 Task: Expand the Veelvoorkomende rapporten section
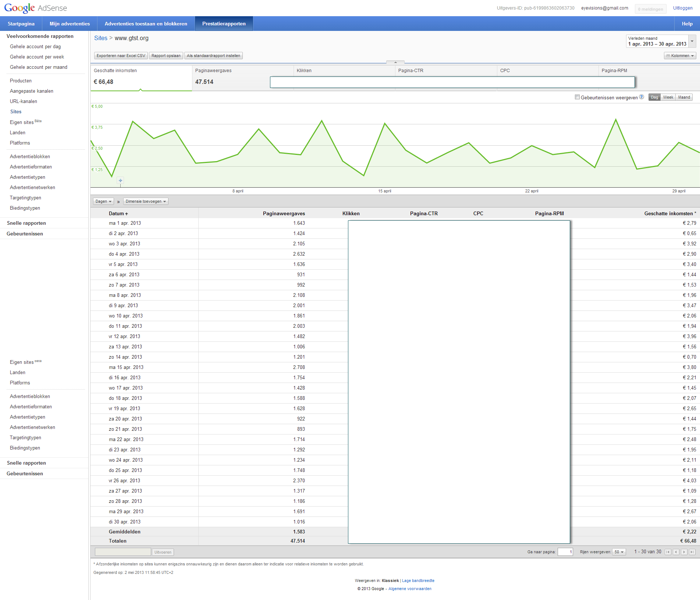click(x=40, y=36)
